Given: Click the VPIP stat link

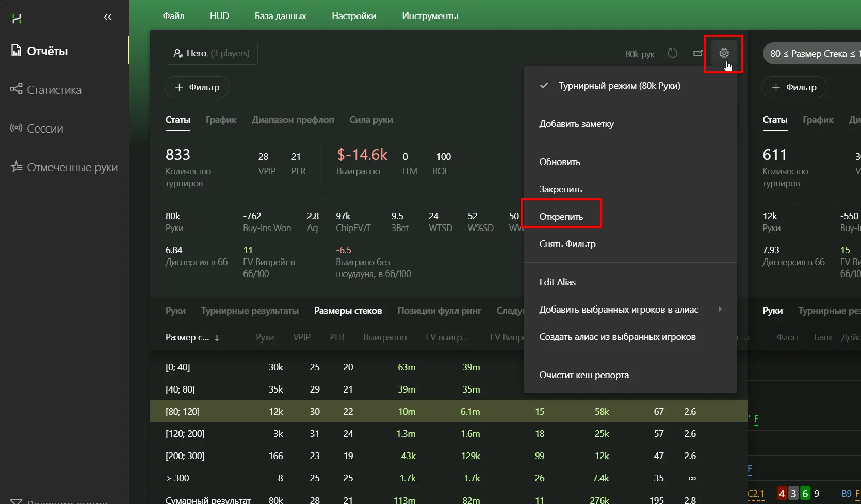Looking at the screenshot, I should [267, 171].
